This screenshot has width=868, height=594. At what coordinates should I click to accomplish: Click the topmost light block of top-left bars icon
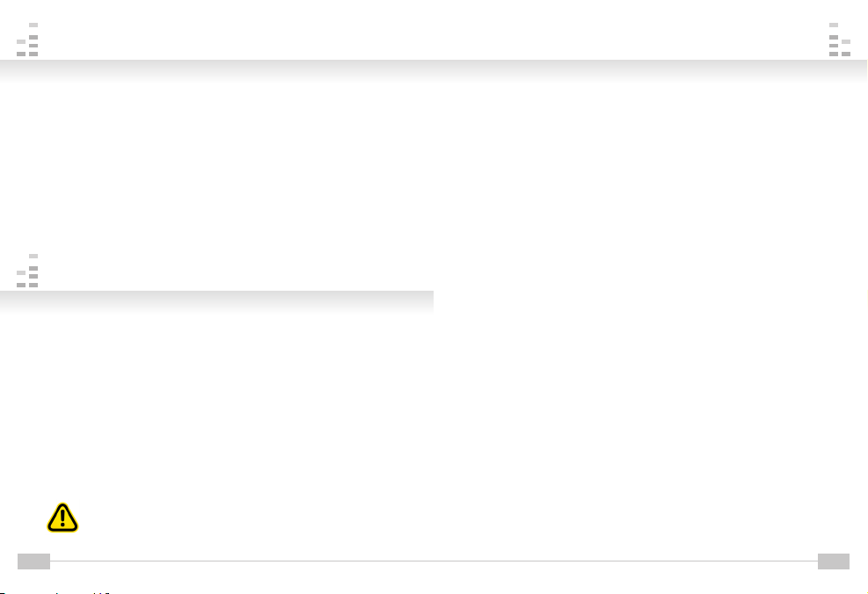pos(33,25)
